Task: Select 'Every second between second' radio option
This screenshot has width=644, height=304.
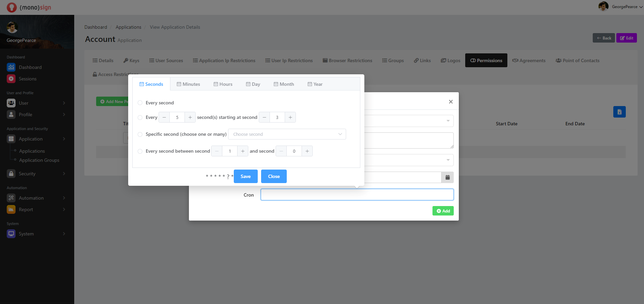Action: point(140,151)
